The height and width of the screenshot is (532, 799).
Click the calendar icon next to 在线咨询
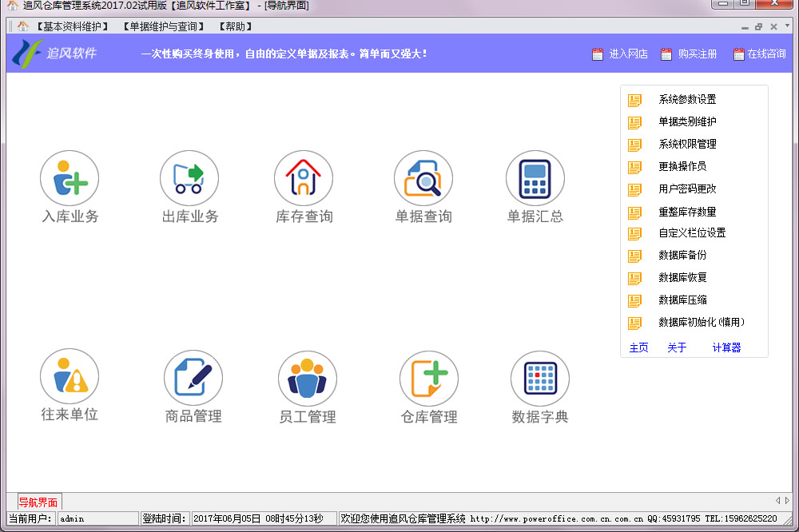click(x=738, y=54)
